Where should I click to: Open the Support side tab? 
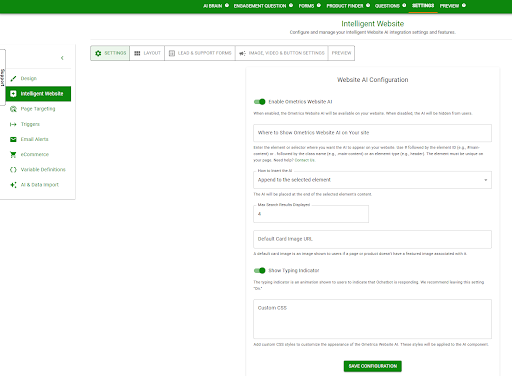click(x=3, y=77)
